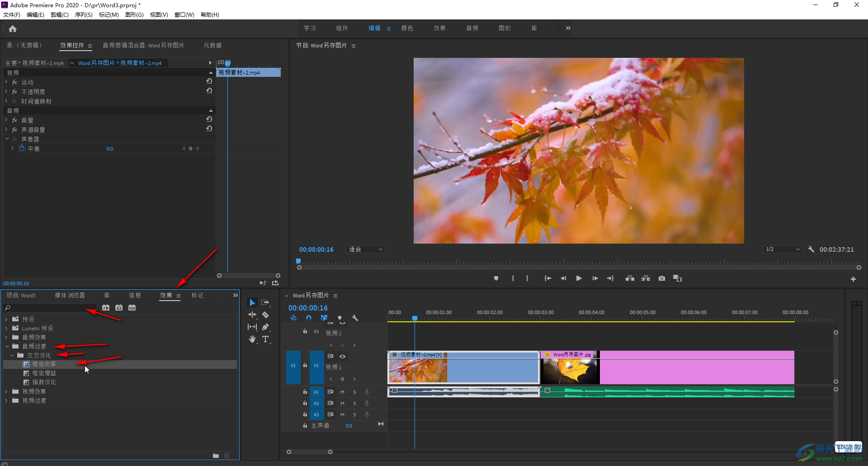Expand the 预设 folder
868x466 pixels.
tap(6, 319)
